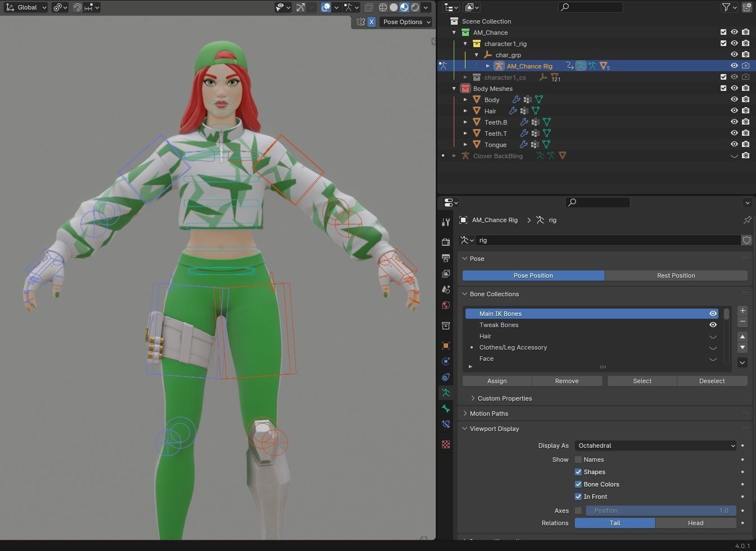The image size is (756, 551).
Task: Hide Tweak Bones collection via eye
Action: tap(713, 325)
